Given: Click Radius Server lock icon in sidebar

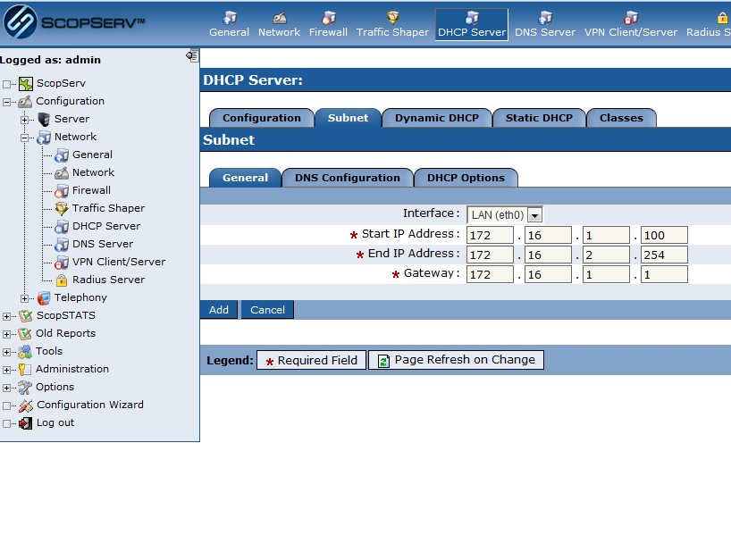Looking at the screenshot, I should 62,280.
